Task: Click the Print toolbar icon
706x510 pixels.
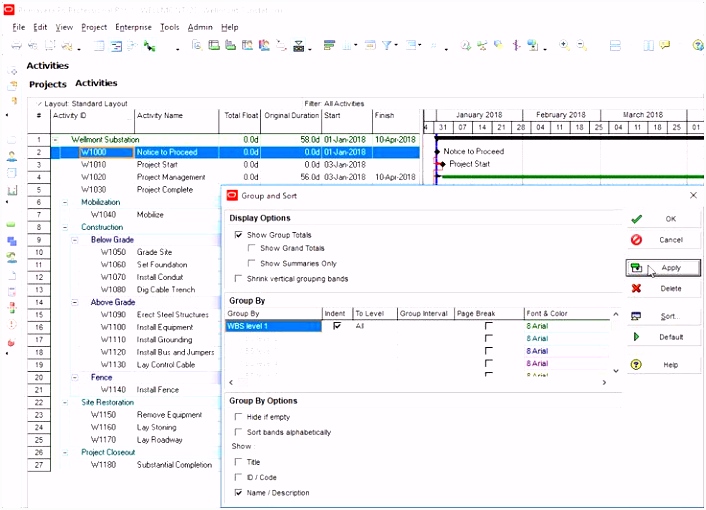Action: [17, 45]
